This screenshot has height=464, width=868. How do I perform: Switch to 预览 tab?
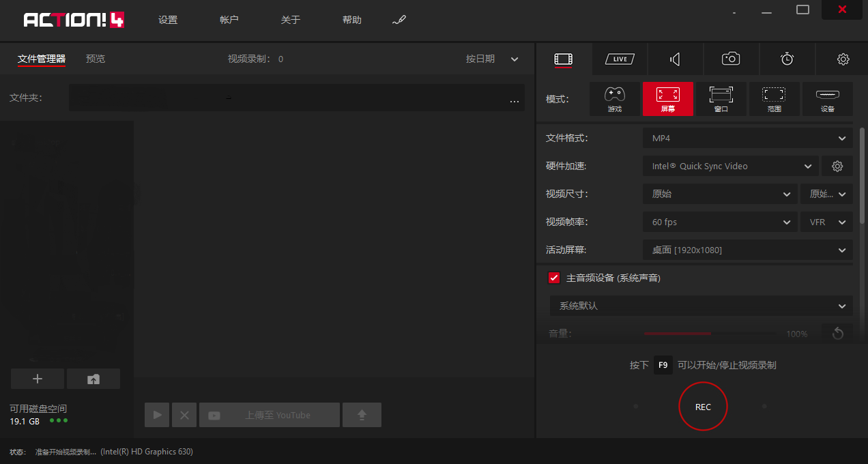(x=96, y=59)
